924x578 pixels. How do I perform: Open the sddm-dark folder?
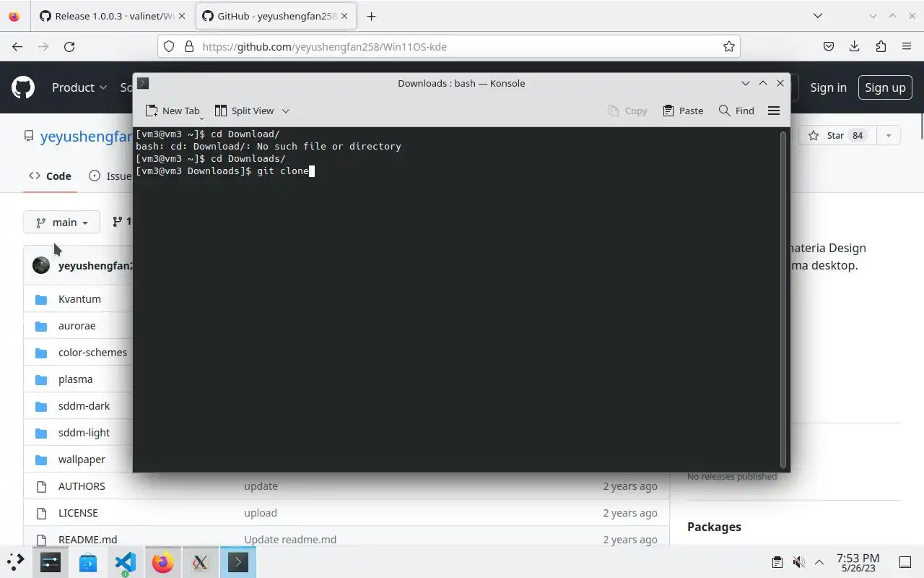click(84, 406)
